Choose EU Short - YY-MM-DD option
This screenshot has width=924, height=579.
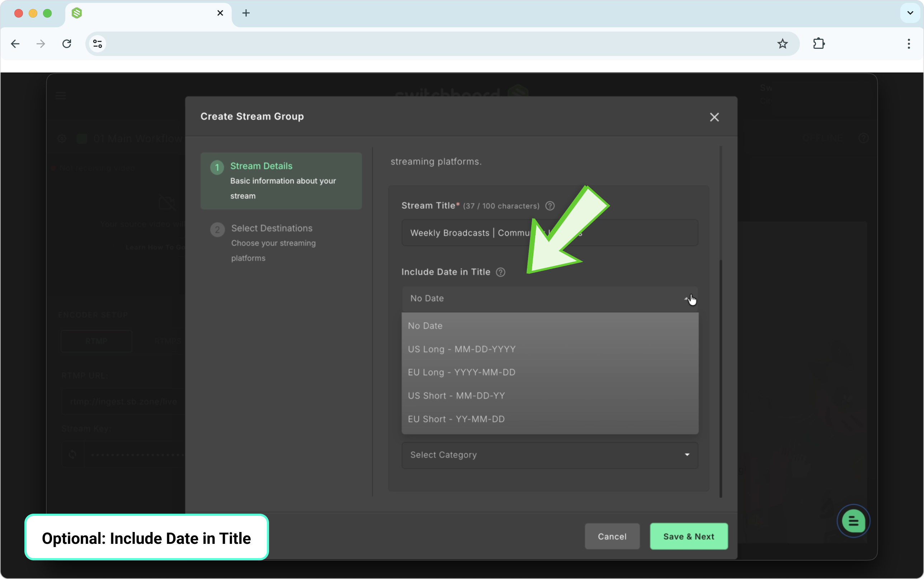tap(550, 419)
